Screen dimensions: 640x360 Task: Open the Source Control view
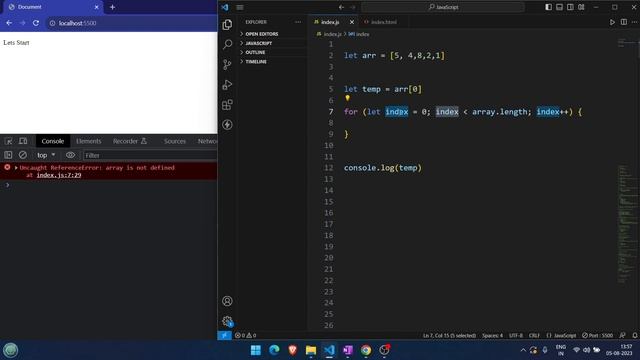(227, 64)
